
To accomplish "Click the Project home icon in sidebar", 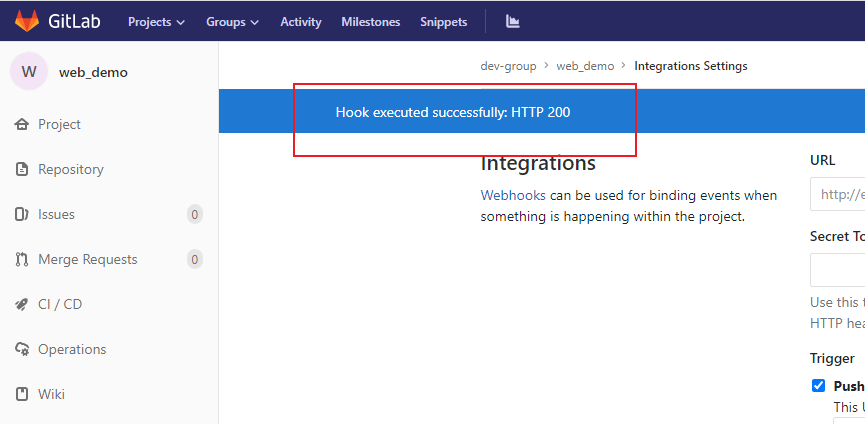I will click(22, 125).
